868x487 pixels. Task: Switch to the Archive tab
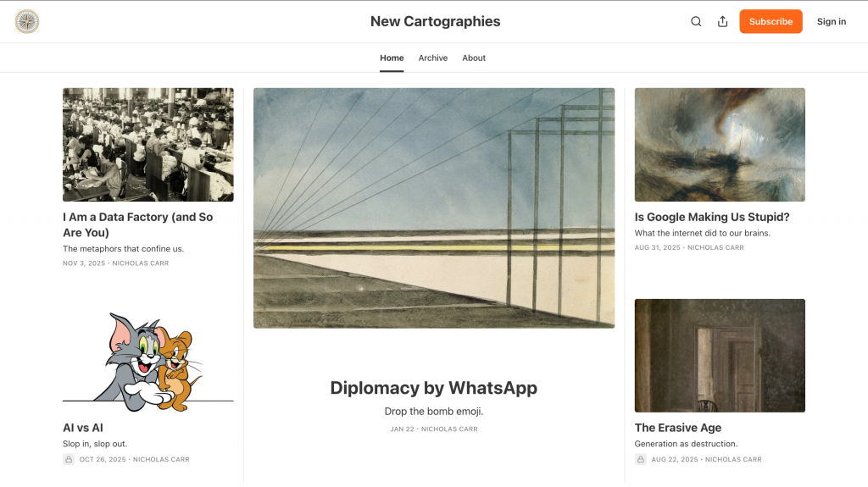pos(433,58)
